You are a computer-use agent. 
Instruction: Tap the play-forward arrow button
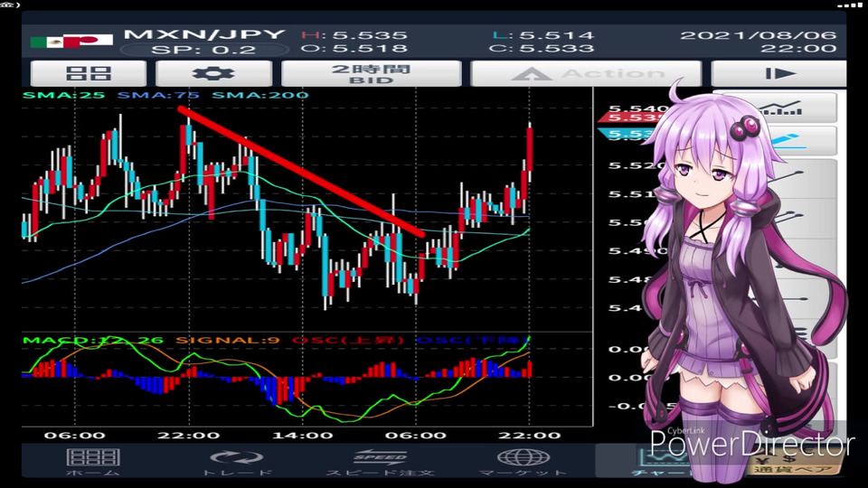778,73
